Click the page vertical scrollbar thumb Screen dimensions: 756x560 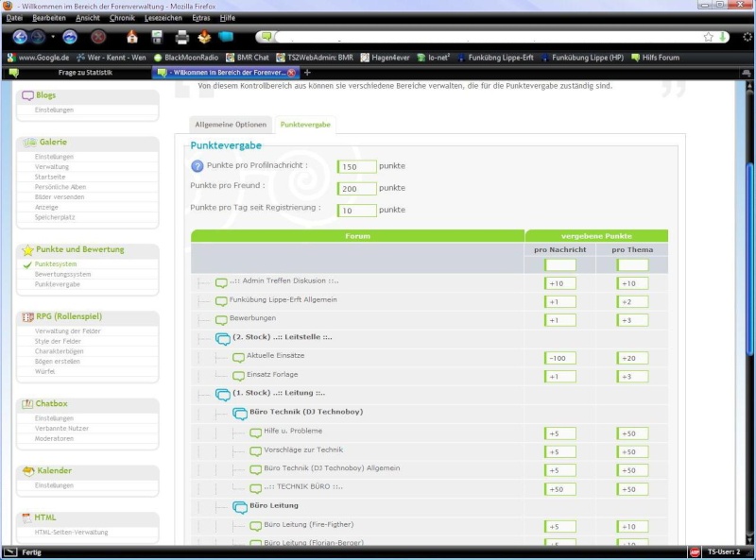pyautogui.click(x=748, y=261)
